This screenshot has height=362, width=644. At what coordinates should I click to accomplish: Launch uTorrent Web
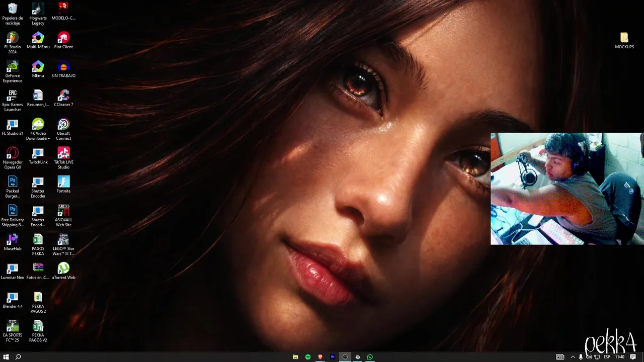[63, 270]
